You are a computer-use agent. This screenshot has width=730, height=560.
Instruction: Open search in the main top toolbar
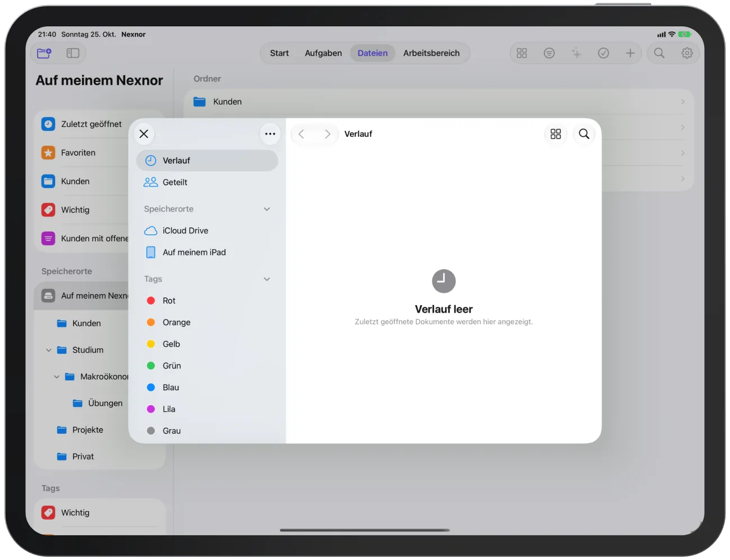(x=659, y=53)
